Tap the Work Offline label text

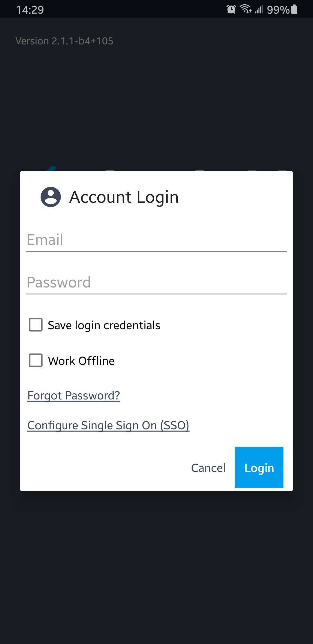(x=81, y=361)
